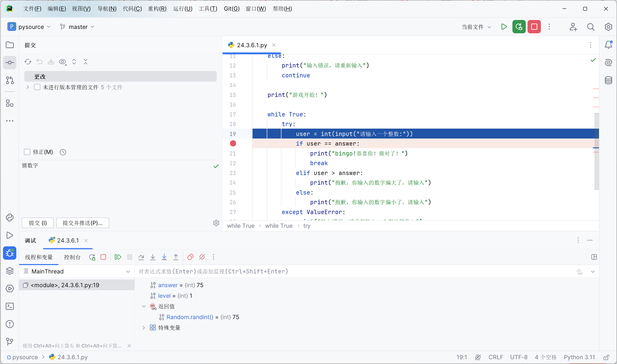Switch to the 控制台 tab

[72, 257]
